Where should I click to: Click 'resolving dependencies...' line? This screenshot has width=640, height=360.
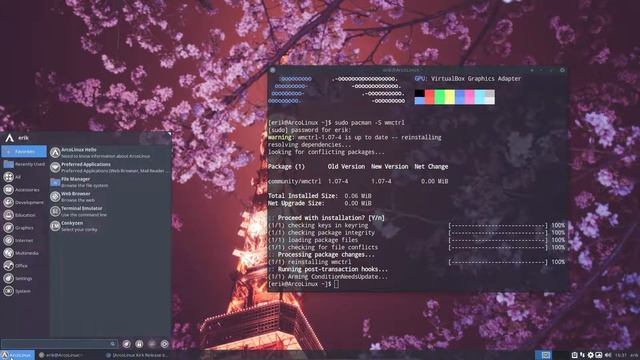309,144
